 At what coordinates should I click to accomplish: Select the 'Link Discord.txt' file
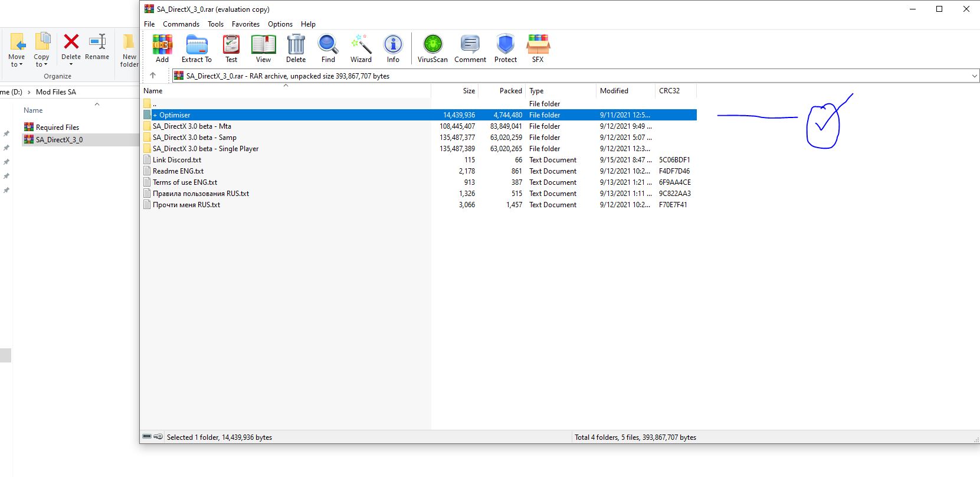pos(419,160)
